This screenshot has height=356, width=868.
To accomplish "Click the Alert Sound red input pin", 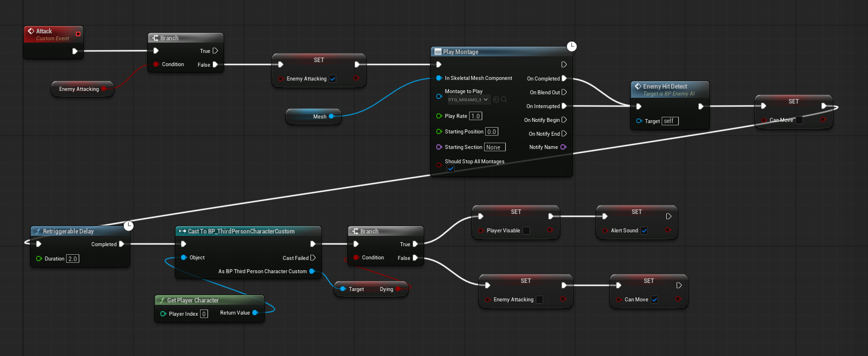I will coord(605,231).
